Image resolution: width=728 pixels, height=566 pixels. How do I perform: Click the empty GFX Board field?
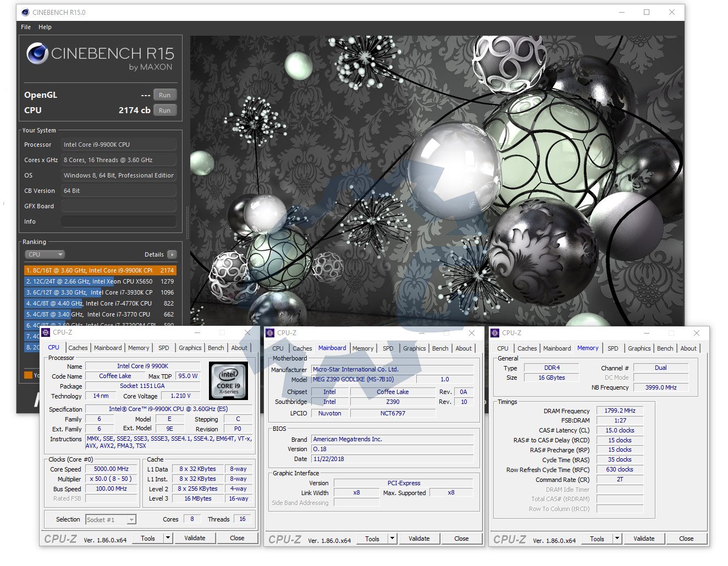click(x=118, y=206)
